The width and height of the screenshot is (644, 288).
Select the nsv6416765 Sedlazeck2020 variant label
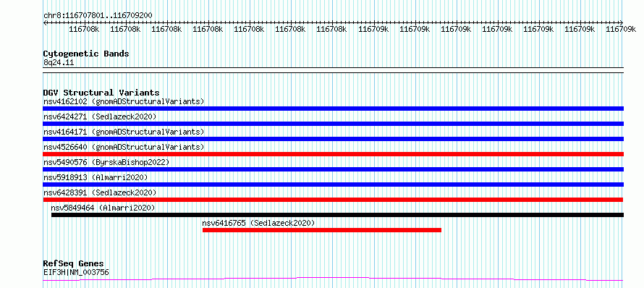point(258,223)
